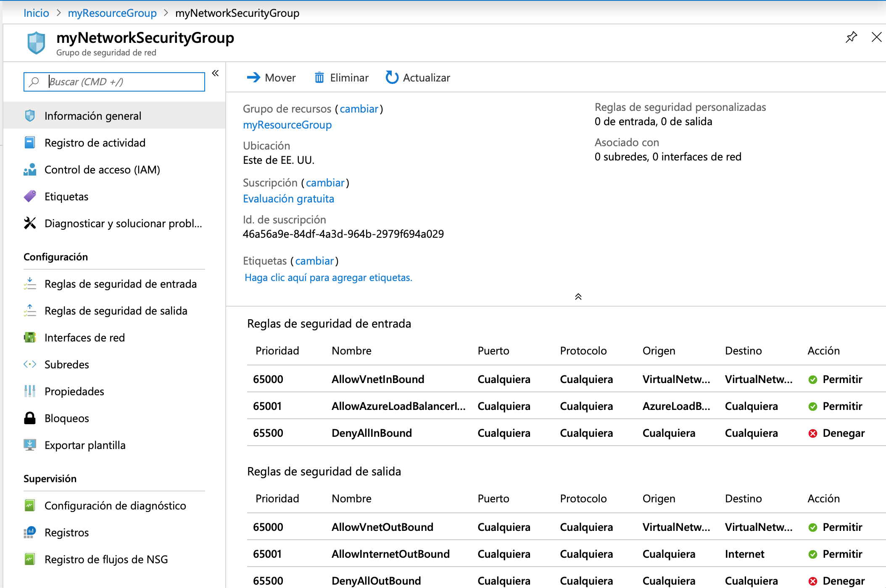Click the network security group shield icon
The image size is (886, 588).
tap(36, 43)
